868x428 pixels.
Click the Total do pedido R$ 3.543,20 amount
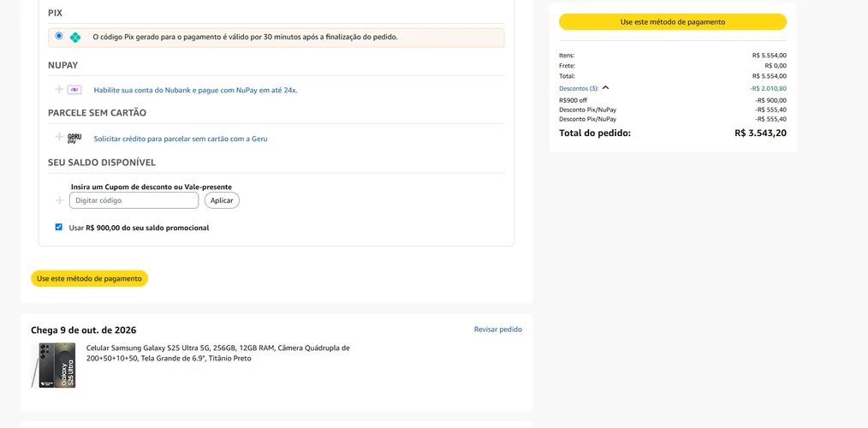pyautogui.click(x=761, y=133)
